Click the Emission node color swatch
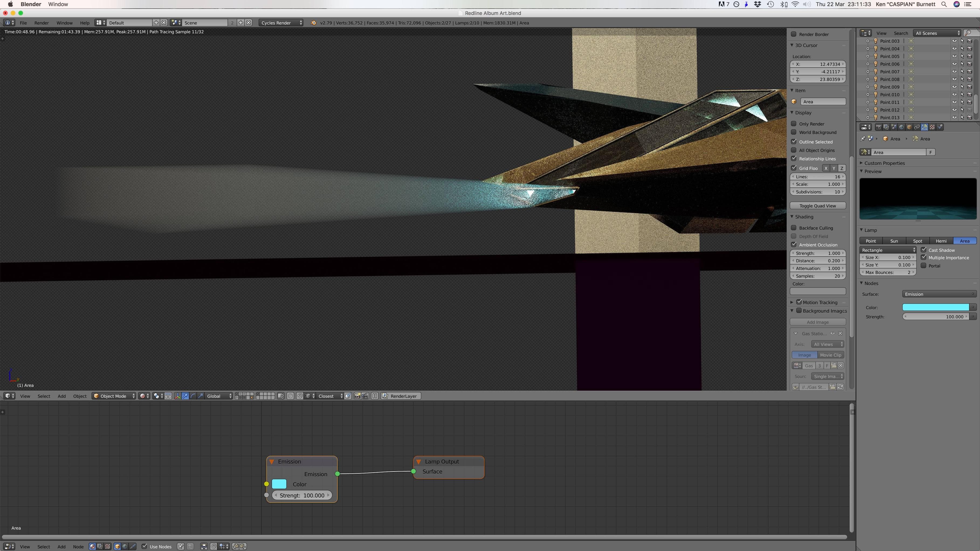The image size is (980, 551). (279, 484)
